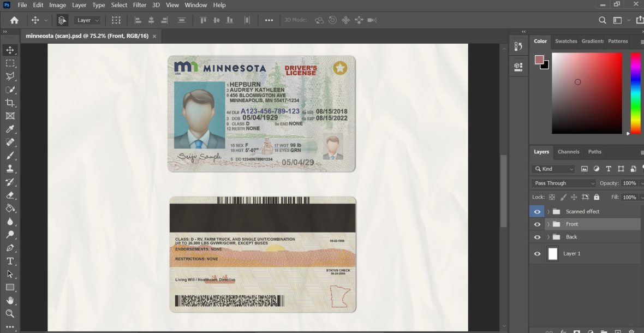Image resolution: width=644 pixels, height=333 pixels.
Task: Toggle visibility of the Back layer group
Action: point(538,237)
